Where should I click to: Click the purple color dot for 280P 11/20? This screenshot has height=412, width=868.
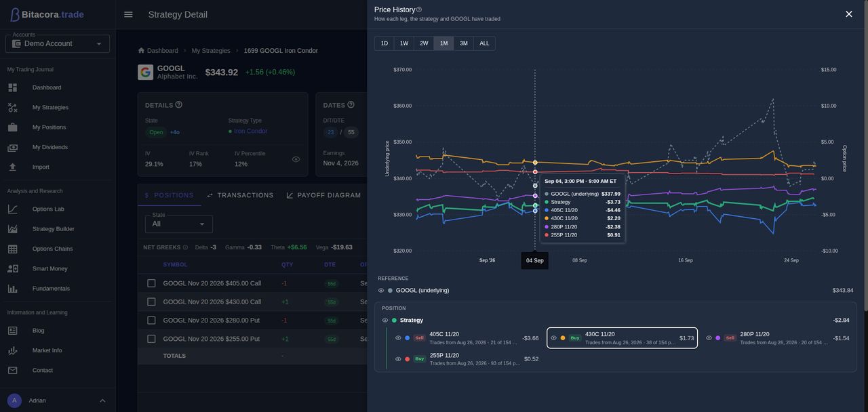(x=718, y=338)
